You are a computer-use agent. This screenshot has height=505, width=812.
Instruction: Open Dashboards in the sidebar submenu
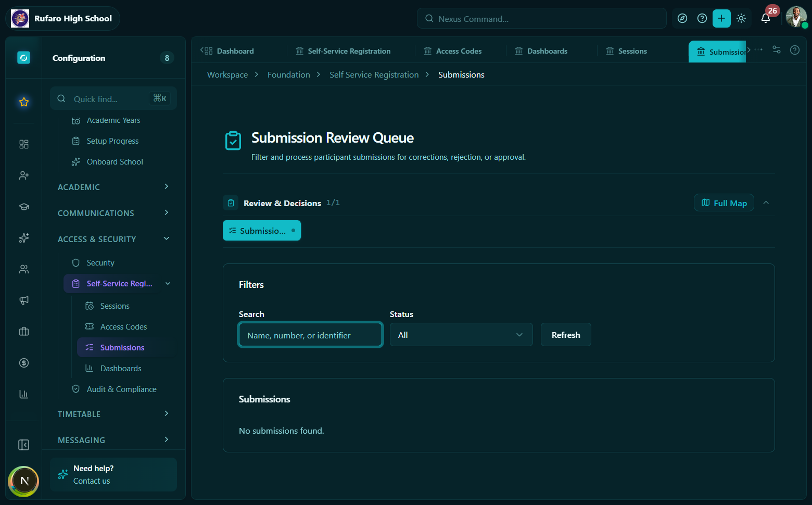(x=121, y=369)
